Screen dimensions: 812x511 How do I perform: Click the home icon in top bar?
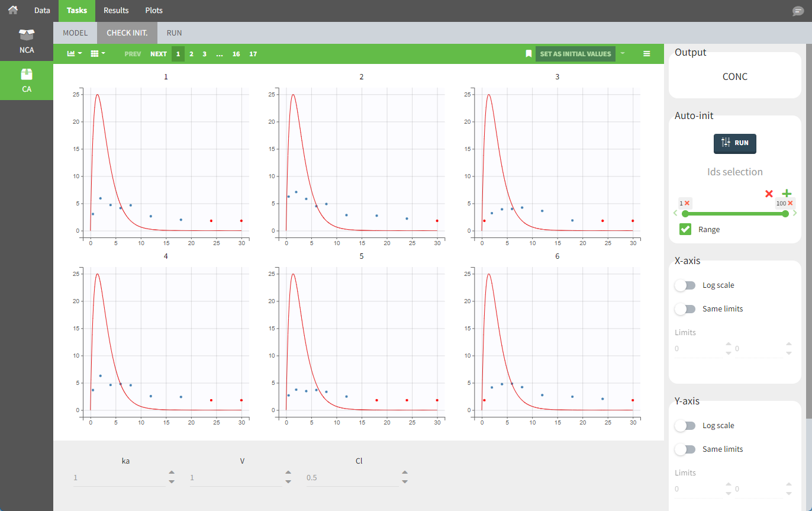coord(12,10)
